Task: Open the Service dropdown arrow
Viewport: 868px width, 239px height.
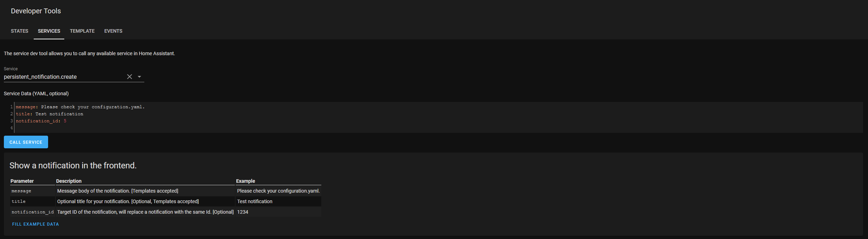Action: (139, 77)
